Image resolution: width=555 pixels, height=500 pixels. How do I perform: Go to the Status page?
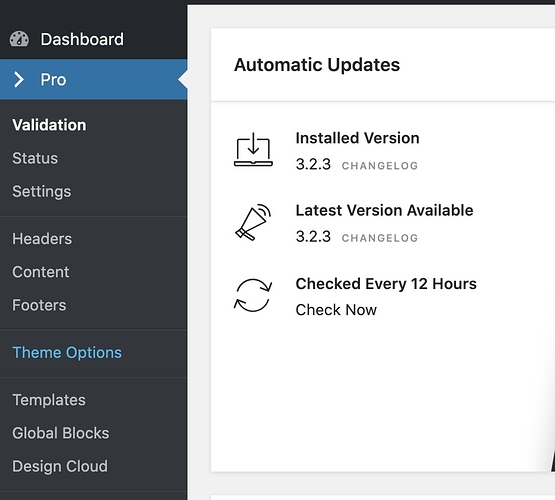pos(35,158)
